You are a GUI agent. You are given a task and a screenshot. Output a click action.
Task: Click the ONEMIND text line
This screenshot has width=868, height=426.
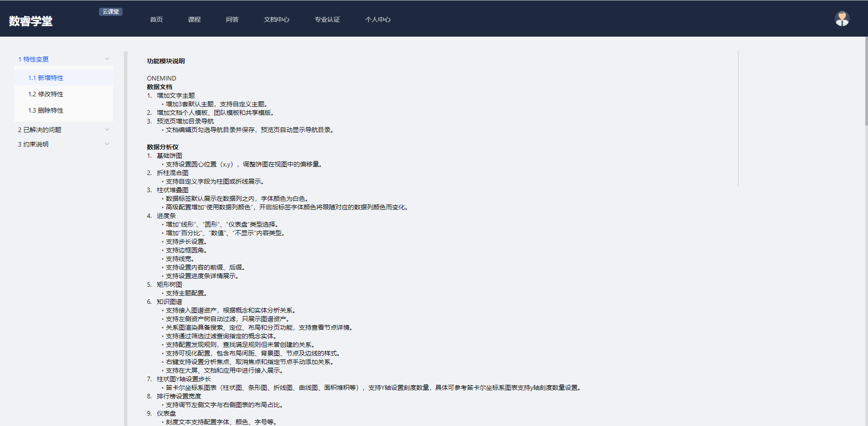(x=161, y=78)
